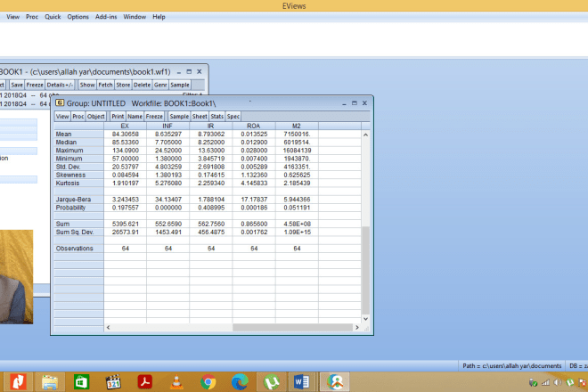588x392 pixels.
Task: Click Freeze button in Group window
Action: (154, 117)
